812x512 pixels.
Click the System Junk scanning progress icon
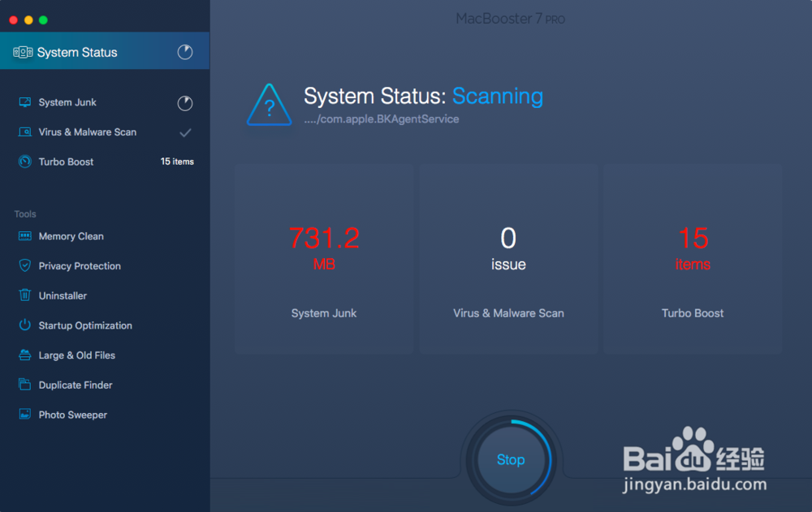tap(185, 104)
